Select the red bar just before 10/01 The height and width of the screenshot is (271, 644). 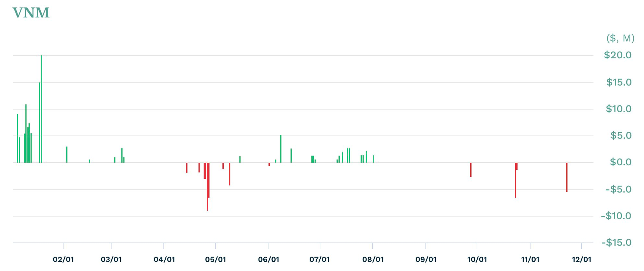[471, 170]
